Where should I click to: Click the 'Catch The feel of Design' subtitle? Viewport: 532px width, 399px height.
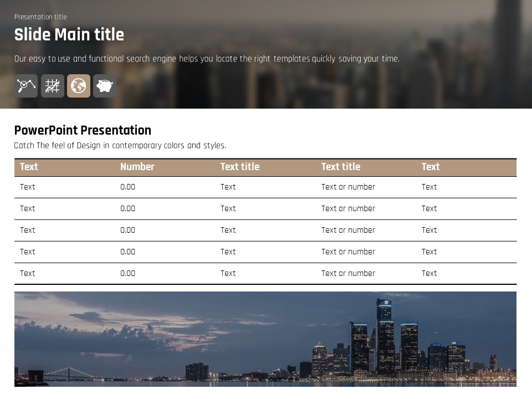[x=120, y=146]
